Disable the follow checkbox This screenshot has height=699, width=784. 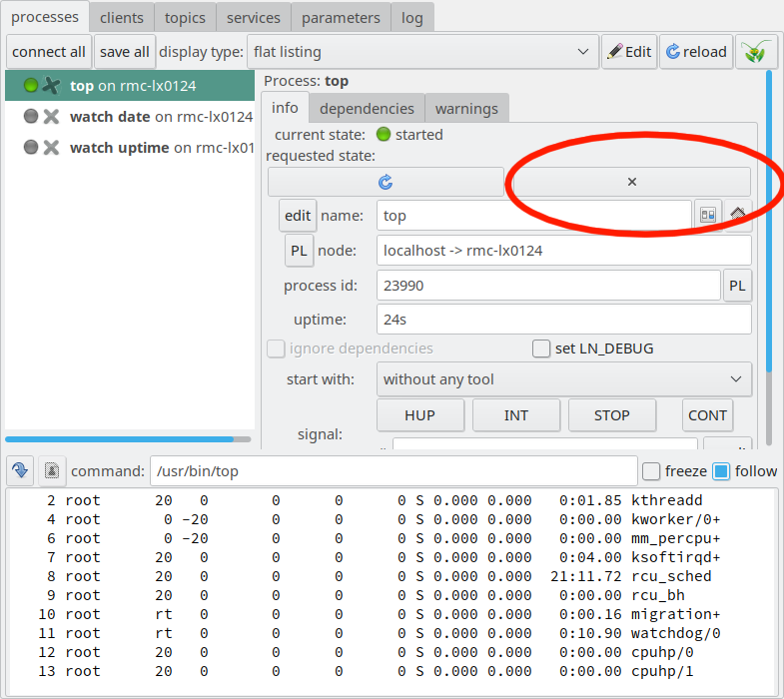click(x=721, y=471)
